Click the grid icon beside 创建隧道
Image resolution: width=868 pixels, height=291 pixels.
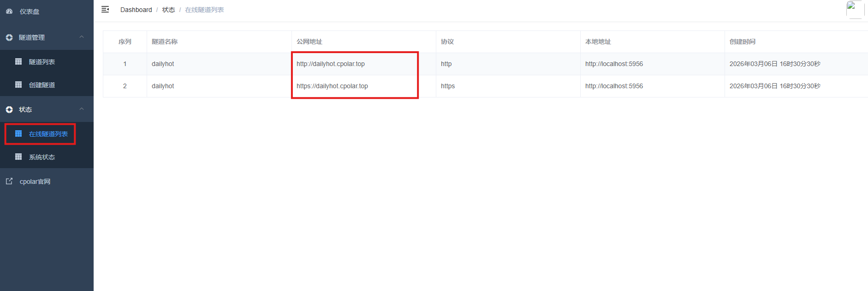(x=18, y=85)
